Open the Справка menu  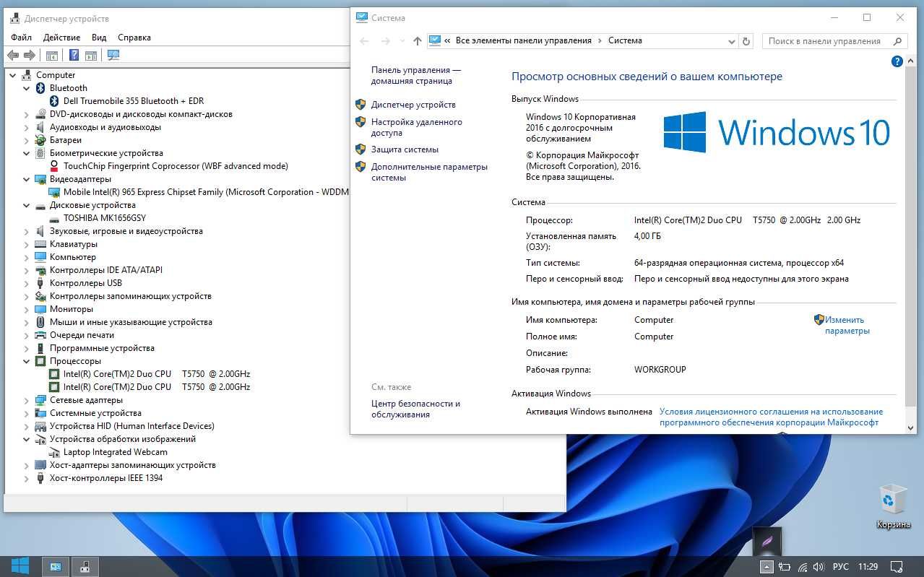click(x=134, y=38)
